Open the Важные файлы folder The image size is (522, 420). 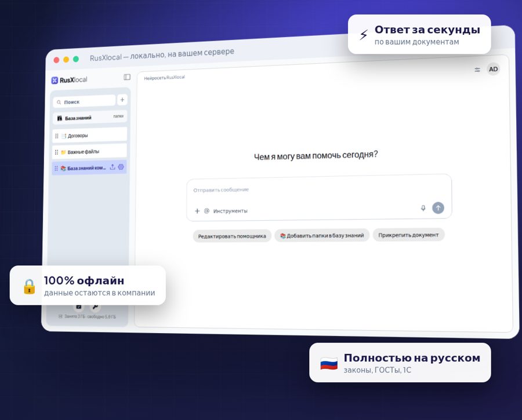point(89,152)
